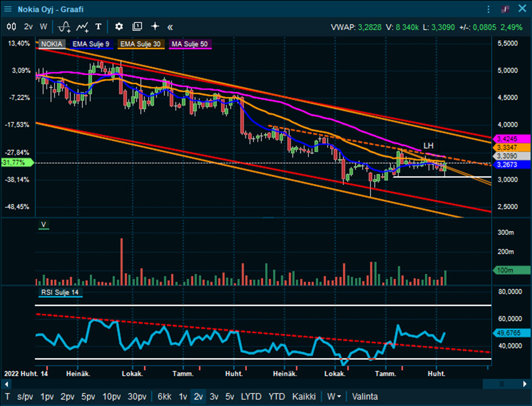Expand the W interval dropdown in bottom bar
Image resolution: width=532 pixels, height=406 pixels.
(x=334, y=396)
